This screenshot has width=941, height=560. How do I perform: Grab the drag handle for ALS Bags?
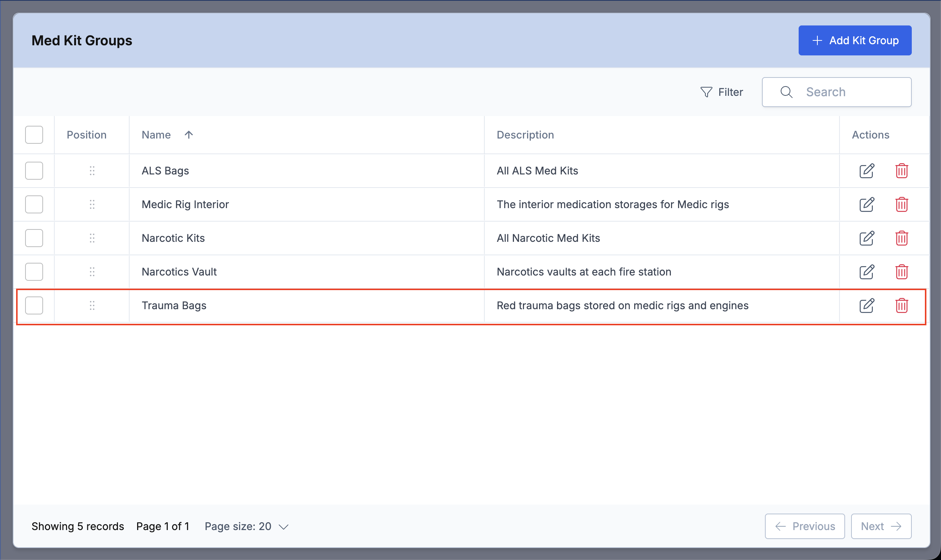pos(92,171)
